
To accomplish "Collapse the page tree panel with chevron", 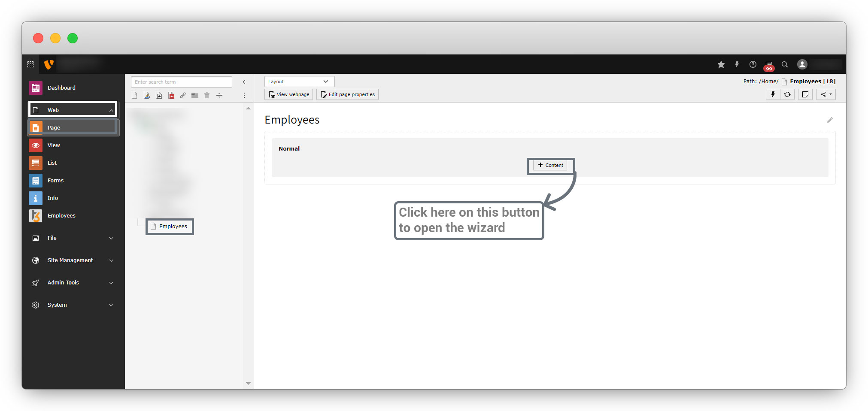I will 244,82.
